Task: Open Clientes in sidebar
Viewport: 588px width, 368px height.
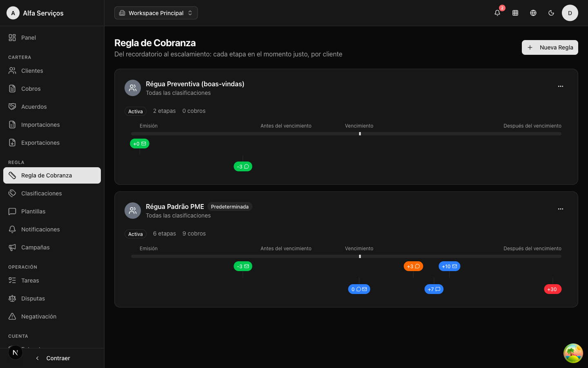Action: 52,71
